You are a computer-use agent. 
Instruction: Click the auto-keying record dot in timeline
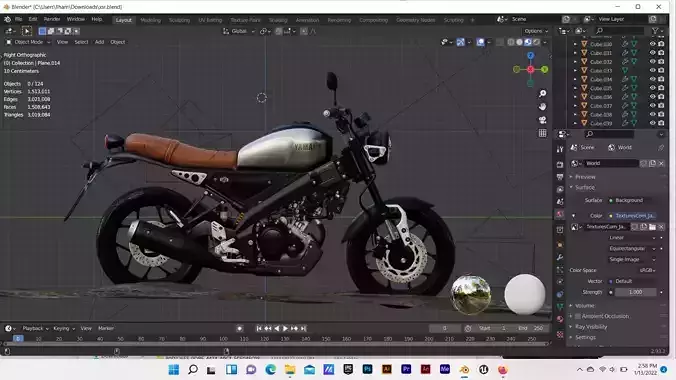click(240, 329)
